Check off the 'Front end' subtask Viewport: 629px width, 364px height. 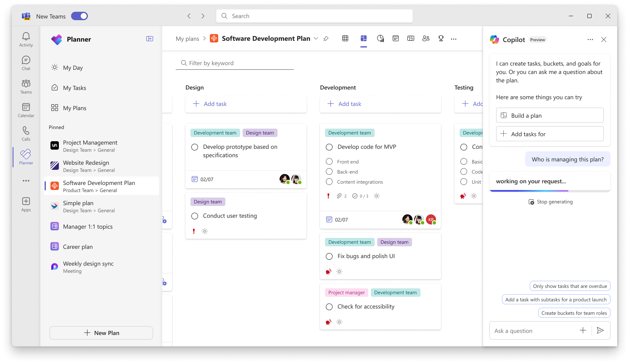pos(329,161)
